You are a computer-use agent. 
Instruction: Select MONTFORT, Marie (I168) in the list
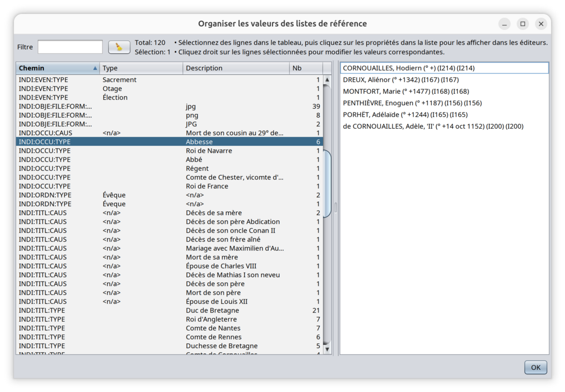(445, 91)
